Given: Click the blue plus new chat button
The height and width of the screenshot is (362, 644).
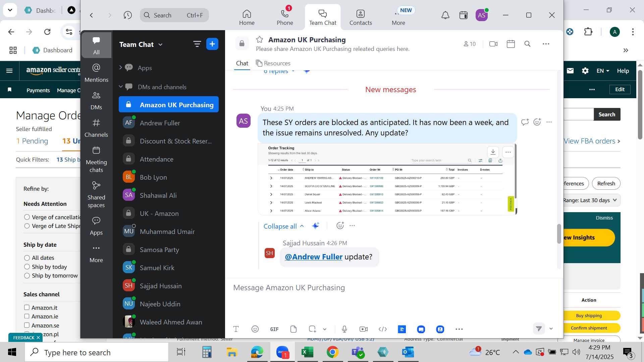Looking at the screenshot, I should 212,44.
